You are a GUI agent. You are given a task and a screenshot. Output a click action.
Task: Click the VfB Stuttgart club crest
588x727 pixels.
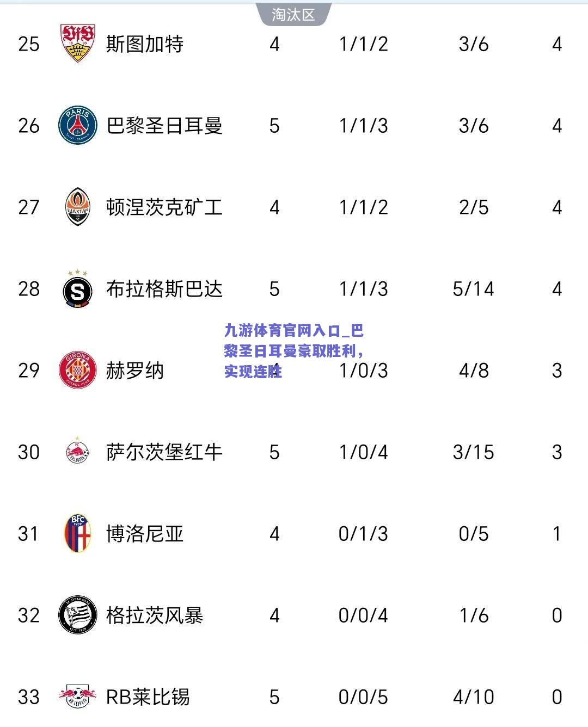(x=78, y=44)
